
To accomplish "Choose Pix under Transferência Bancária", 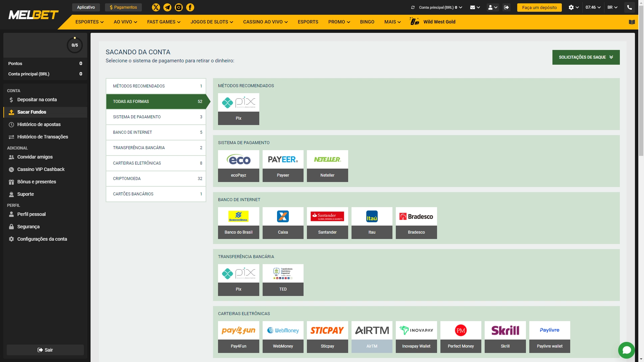I will [x=238, y=280].
